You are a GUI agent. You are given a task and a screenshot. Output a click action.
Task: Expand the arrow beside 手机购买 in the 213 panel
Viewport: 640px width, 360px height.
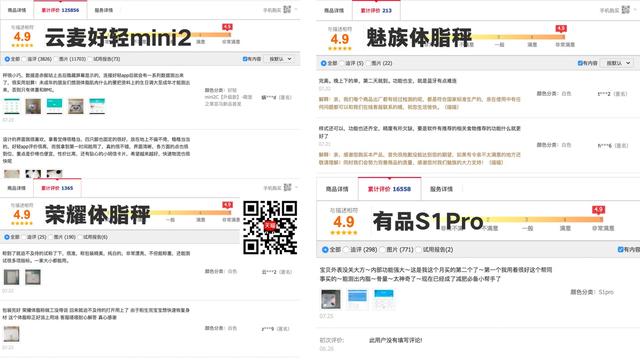[x=635, y=9]
